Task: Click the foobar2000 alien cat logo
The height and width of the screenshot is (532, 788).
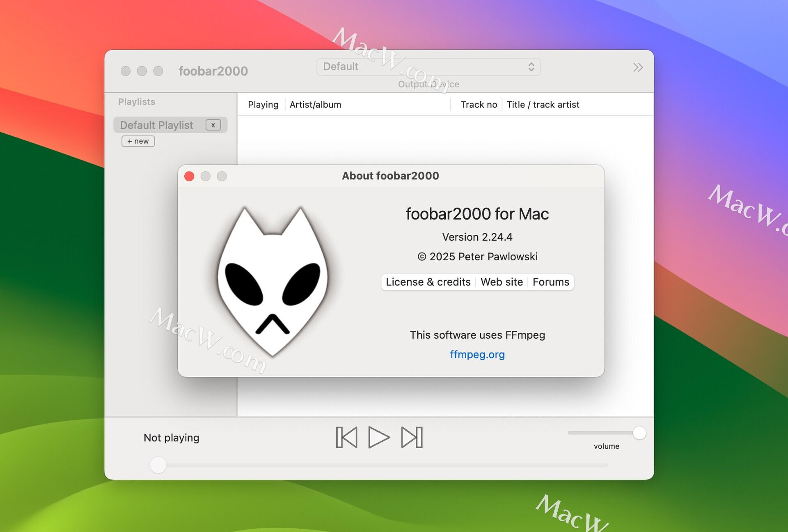Action: tap(273, 282)
